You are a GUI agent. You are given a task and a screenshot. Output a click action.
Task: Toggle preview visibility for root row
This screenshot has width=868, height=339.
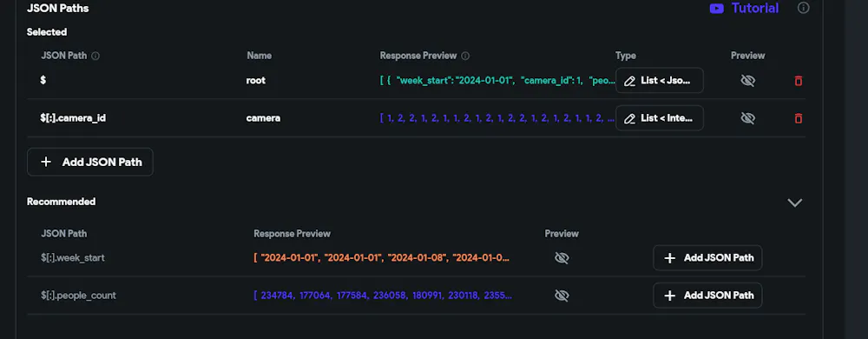click(x=748, y=81)
